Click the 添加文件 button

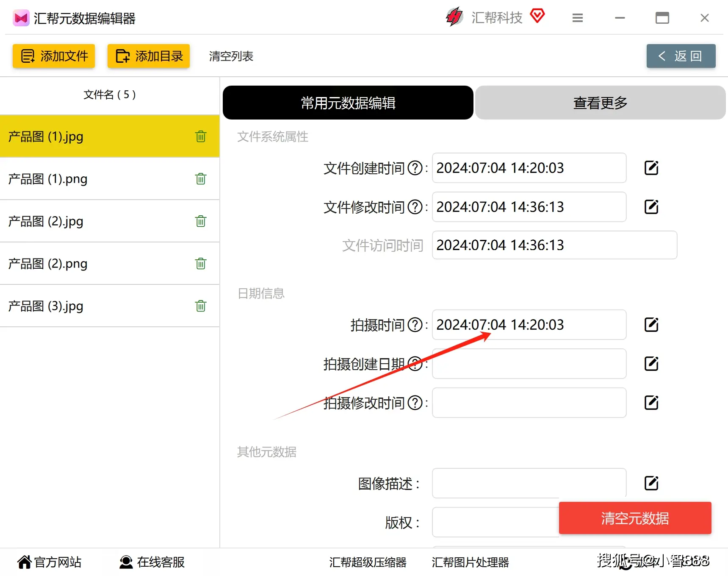(53, 56)
